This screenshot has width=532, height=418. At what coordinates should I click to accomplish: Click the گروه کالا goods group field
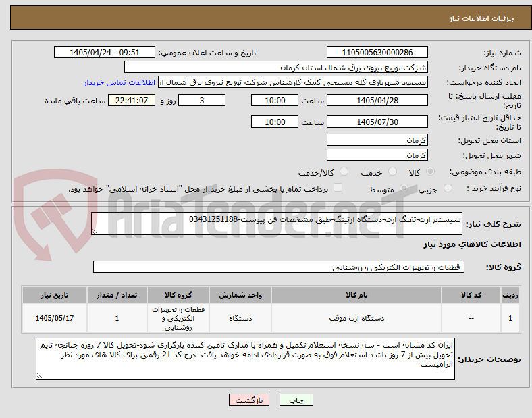[279, 267]
